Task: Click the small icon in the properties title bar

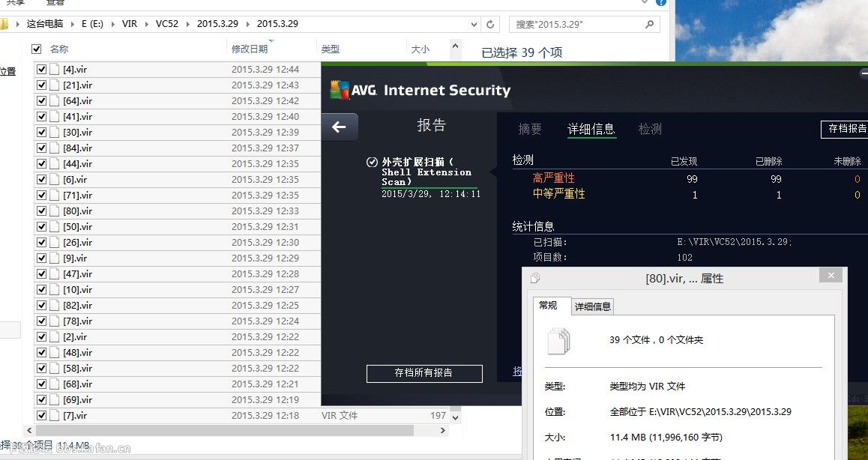Action: (x=534, y=278)
